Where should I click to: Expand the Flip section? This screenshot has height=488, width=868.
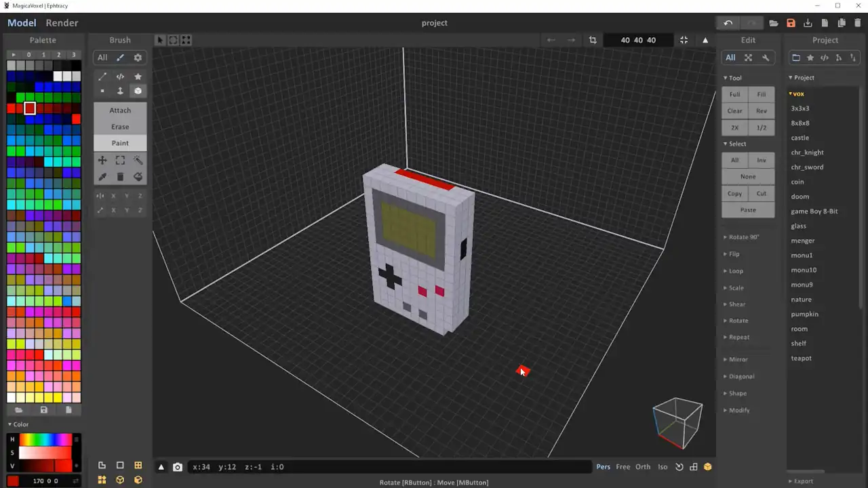[732, 254]
